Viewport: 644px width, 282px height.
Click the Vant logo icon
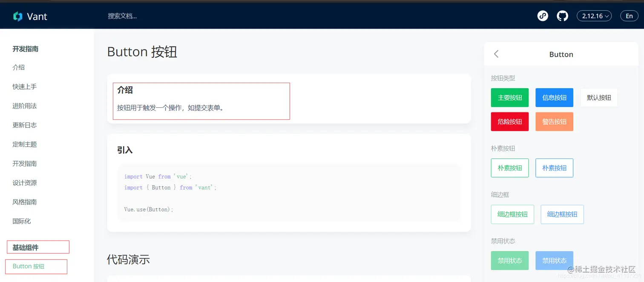point(18,16)
